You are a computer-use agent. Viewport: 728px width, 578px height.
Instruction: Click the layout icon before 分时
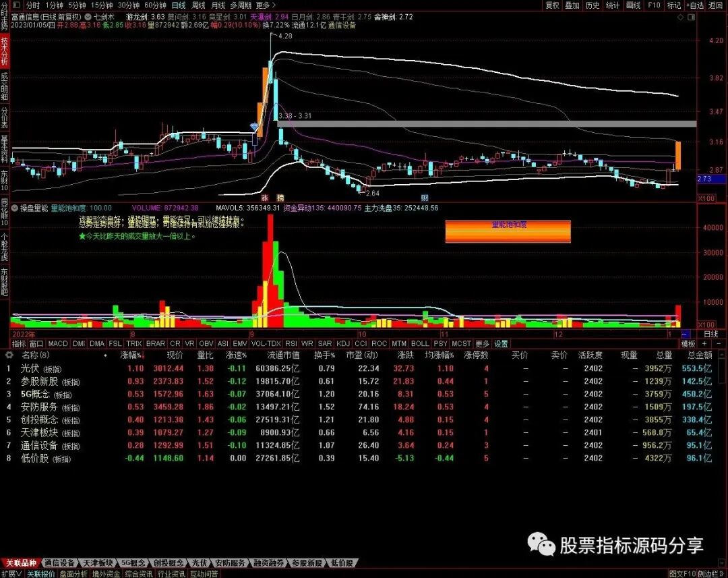click(17, 5)
